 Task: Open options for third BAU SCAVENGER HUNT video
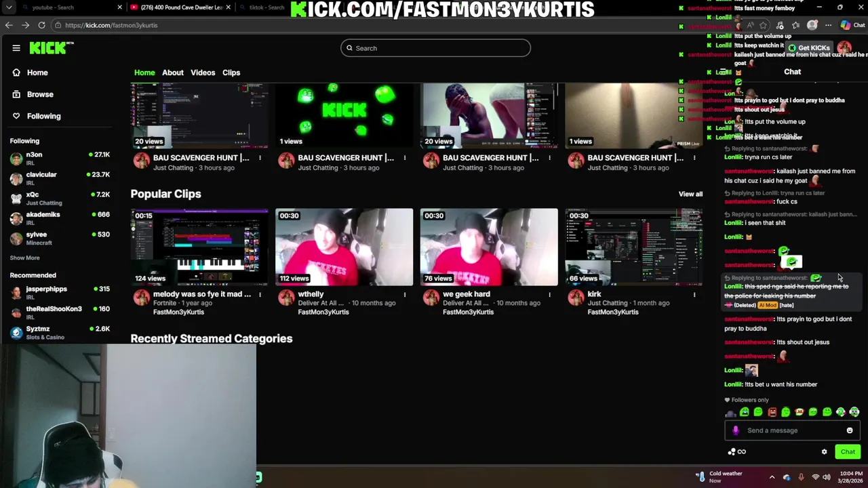pyautogui.click(x=549, y=158)
